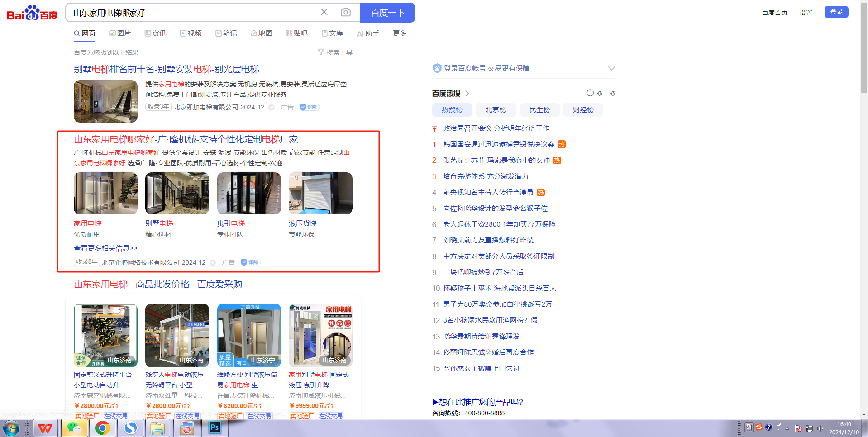Click the Show desktop button
Screen dimensions: 868x437
(x=864, y=428)
